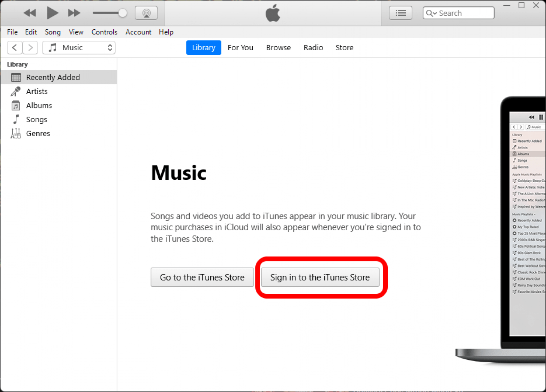Open the AirPlay output button
This screenshot has width=546, height=392.
click(146, 13)
